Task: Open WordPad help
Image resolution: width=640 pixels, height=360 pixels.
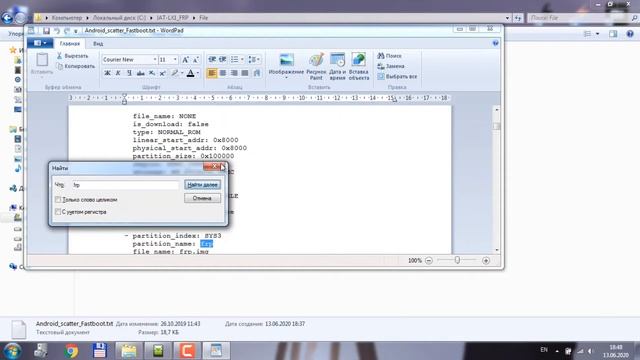Action: [496, 43]
